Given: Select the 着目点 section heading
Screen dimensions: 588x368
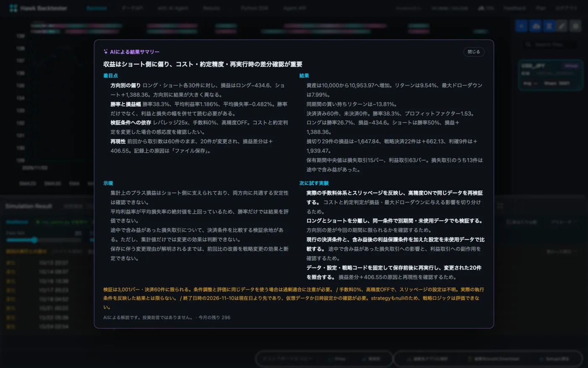Looking at the screenshot, I should pyautogui.click(x=110, y=76).
